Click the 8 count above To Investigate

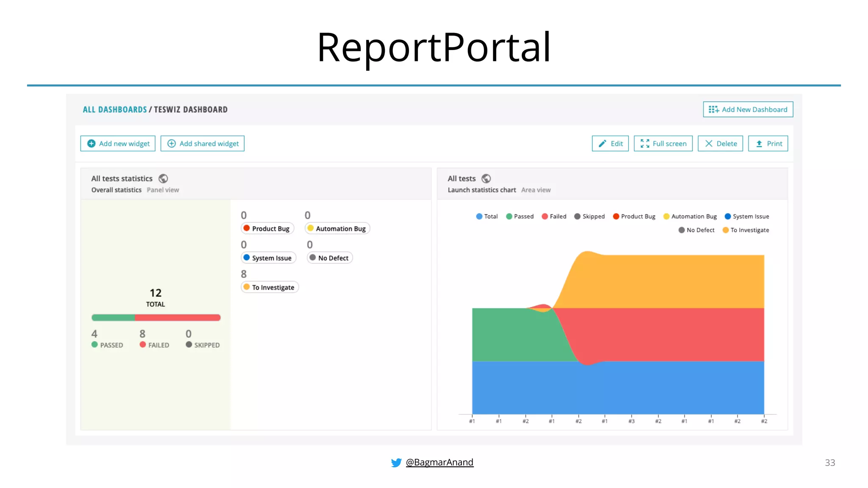point(244,274)
